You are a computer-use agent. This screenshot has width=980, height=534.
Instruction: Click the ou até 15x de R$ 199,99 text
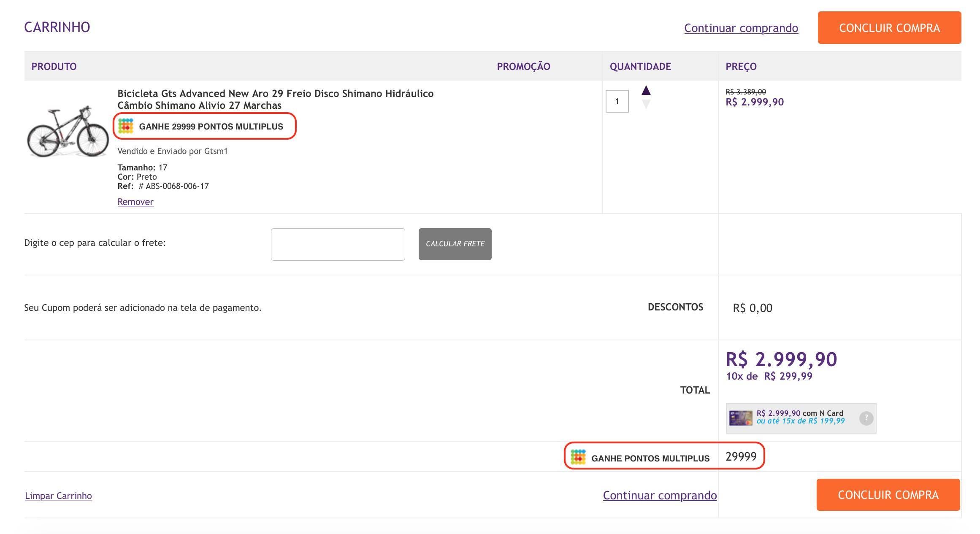click(x=801, y=421)
